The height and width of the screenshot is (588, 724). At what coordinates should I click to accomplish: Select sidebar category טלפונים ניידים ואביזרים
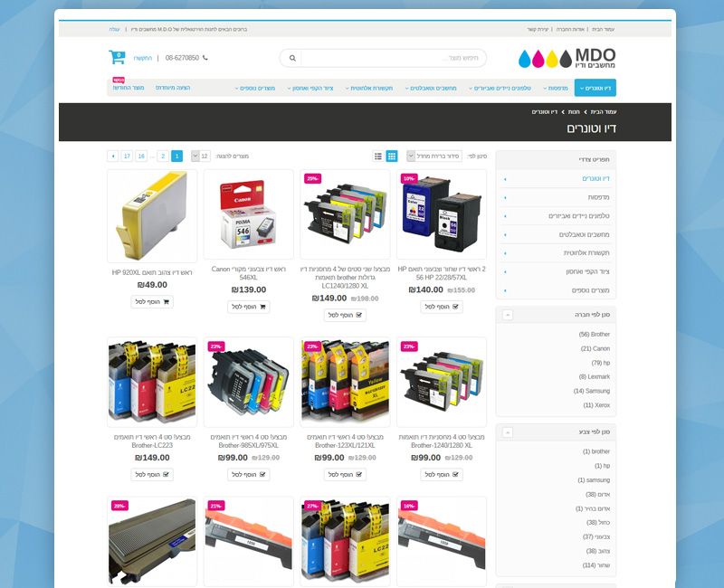click(579, 216)
